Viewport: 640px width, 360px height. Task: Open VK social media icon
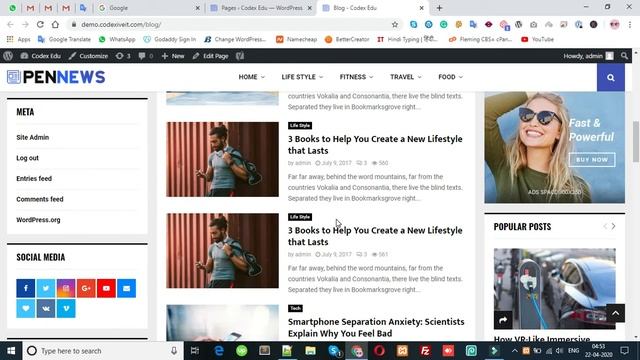46,309
